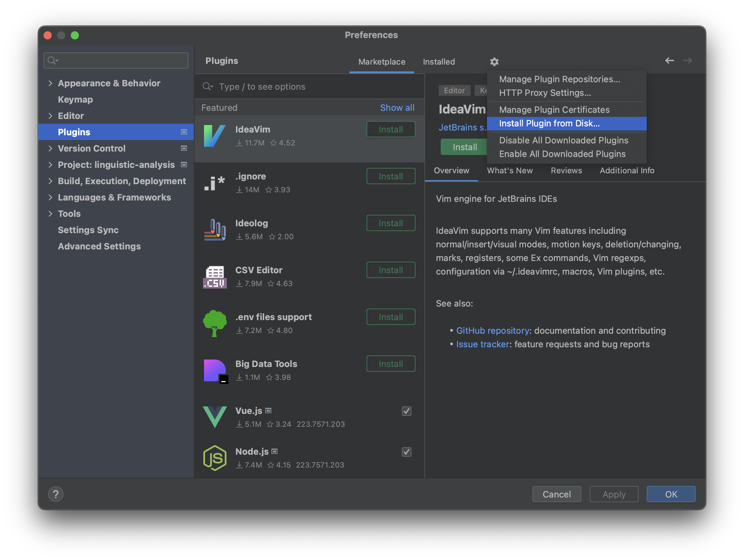744x560 pixels.
Task: Open the GitHub repository link
Action: (493, 330)
